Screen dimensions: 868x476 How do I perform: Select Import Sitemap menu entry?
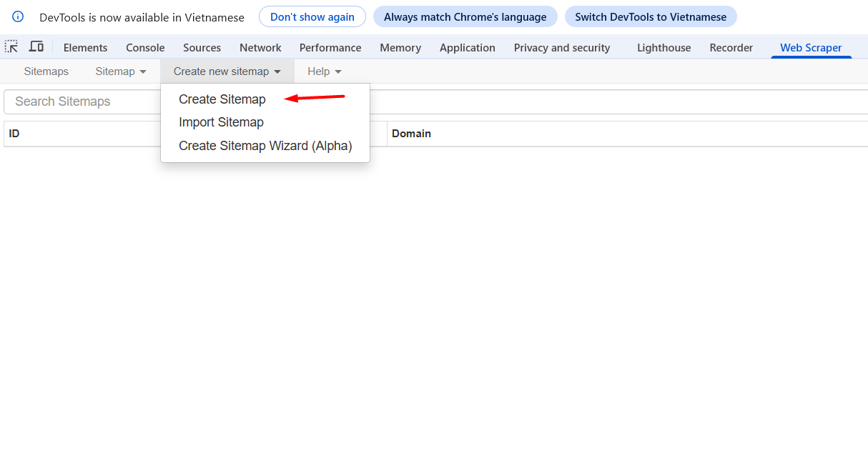(221, 122)
